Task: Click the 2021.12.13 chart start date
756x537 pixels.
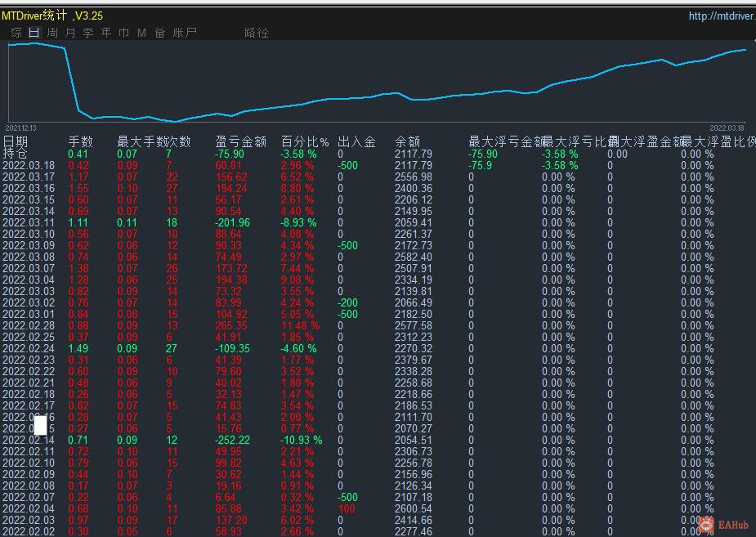Action: 20,128
